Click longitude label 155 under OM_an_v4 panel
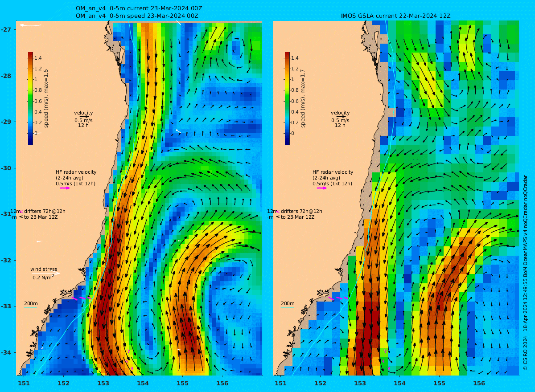This screenshot has height=392, width=535. (x=183, y=383)
